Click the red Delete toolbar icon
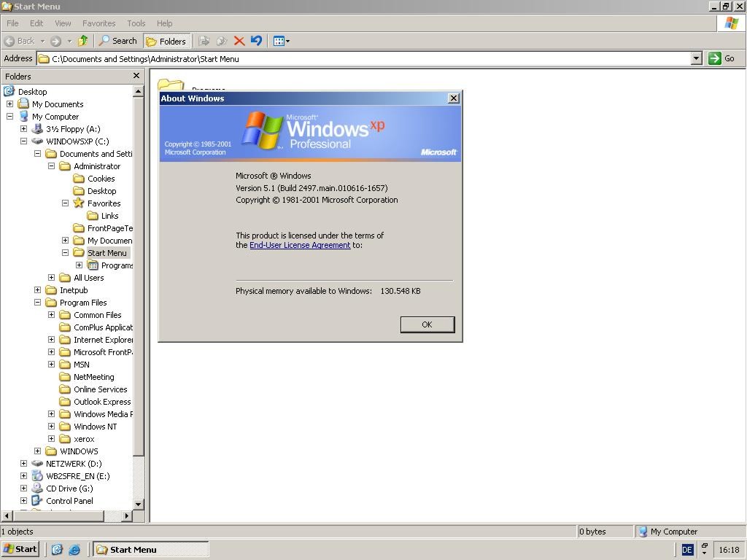The image size is (747, 560). point(239,41)
